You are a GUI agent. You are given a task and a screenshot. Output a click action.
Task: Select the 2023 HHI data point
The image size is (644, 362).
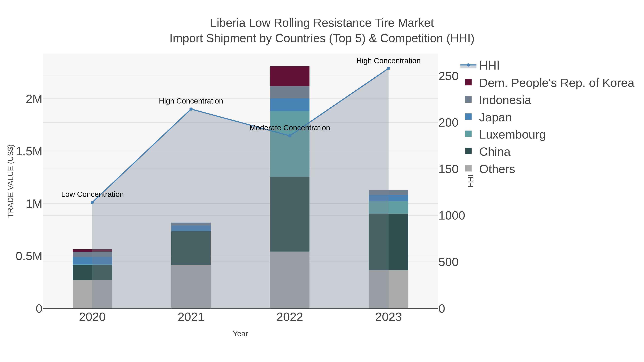[389, 68]
